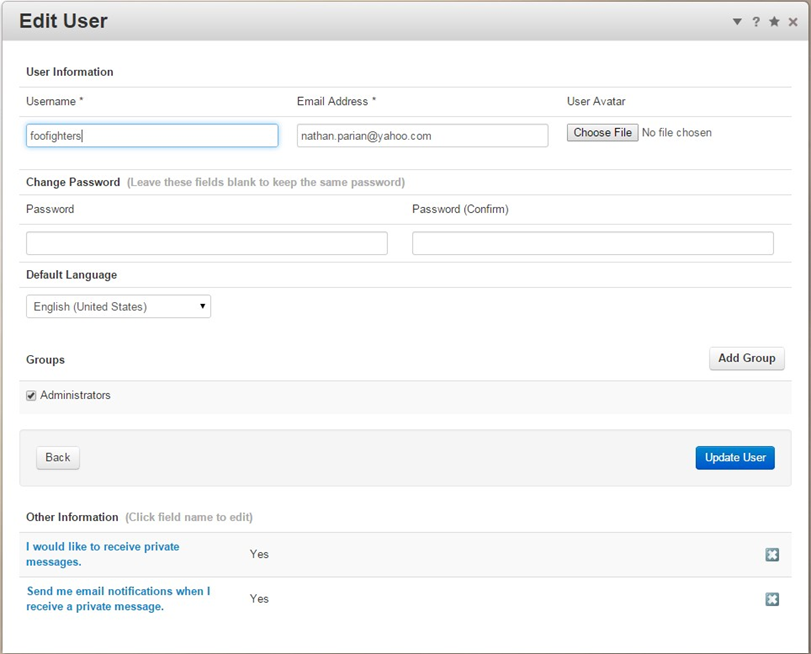This screenshot has height=654, width=811.
Task: Click the Username field containing foofighters
Action: tap(152, 136)
